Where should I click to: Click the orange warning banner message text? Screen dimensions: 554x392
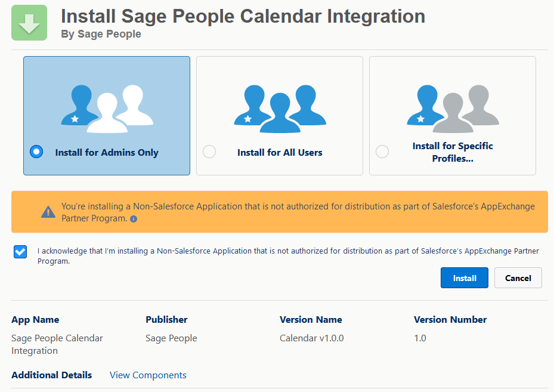click(298, 207)
